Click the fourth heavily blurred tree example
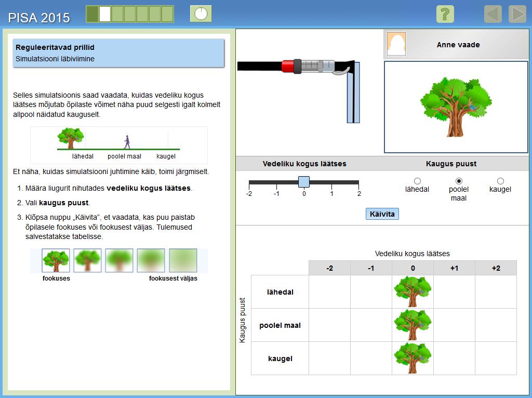Viewport: 532px width, 398px height. tap(151, 261)
